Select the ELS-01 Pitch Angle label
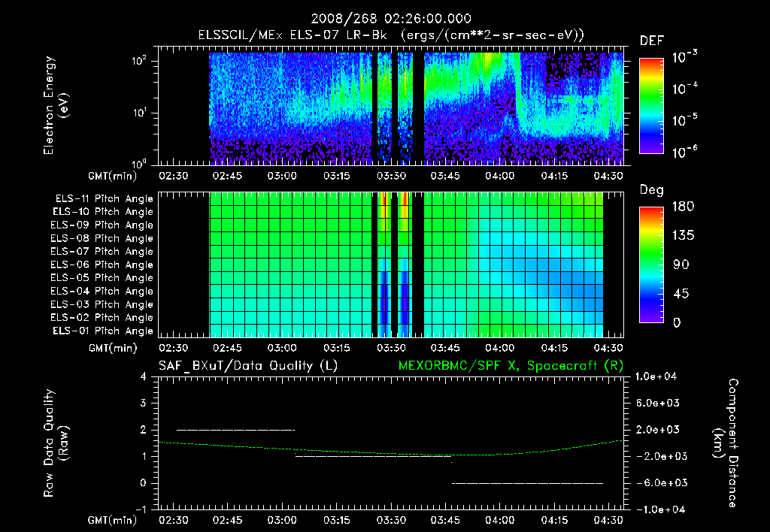 tap(103, 331)
